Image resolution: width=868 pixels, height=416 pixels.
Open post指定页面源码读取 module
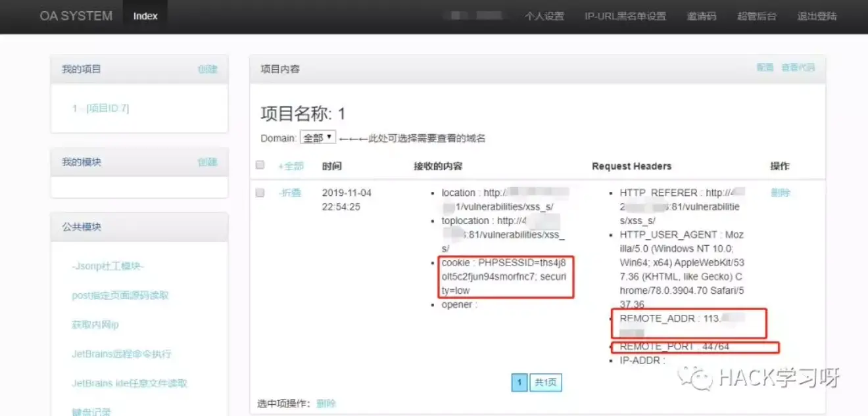(x=120, y=296)
